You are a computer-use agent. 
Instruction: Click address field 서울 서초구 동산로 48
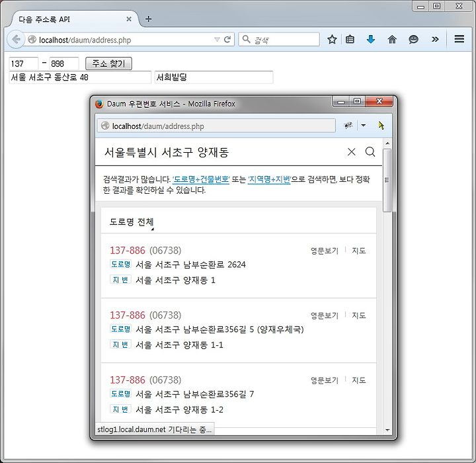coord(80,77)
